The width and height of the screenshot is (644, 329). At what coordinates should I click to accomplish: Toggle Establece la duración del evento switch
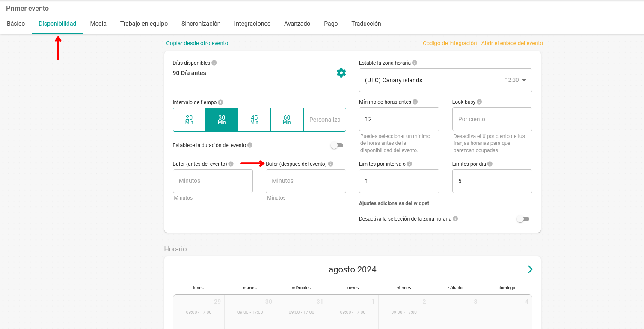point(337,145)
